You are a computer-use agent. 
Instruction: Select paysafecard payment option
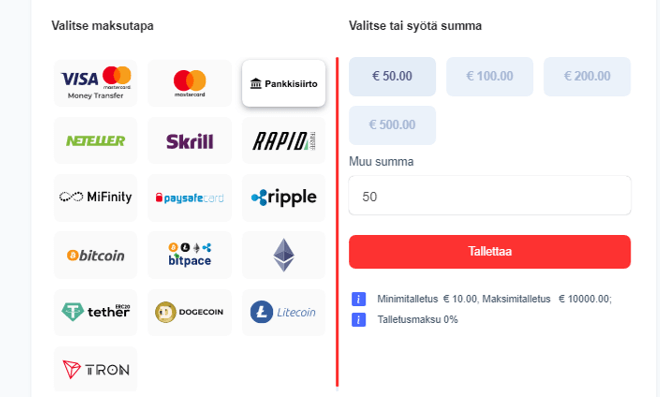click(189, 198)
